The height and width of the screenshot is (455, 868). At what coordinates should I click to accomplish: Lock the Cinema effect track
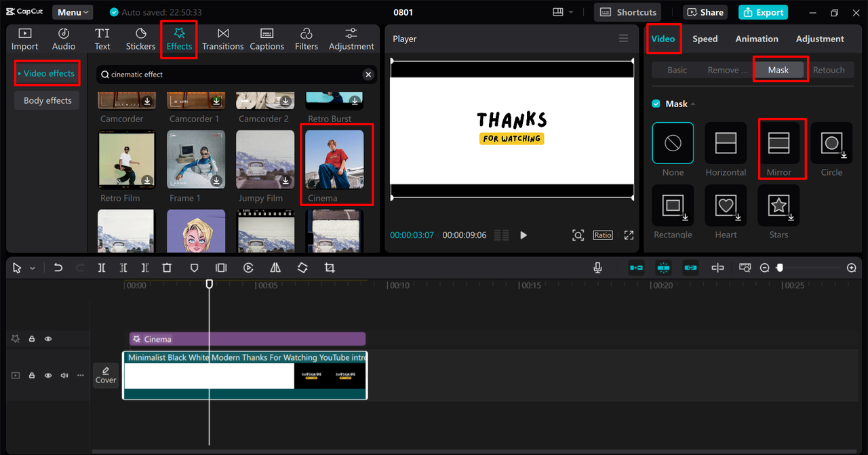(x=32, y=338)
